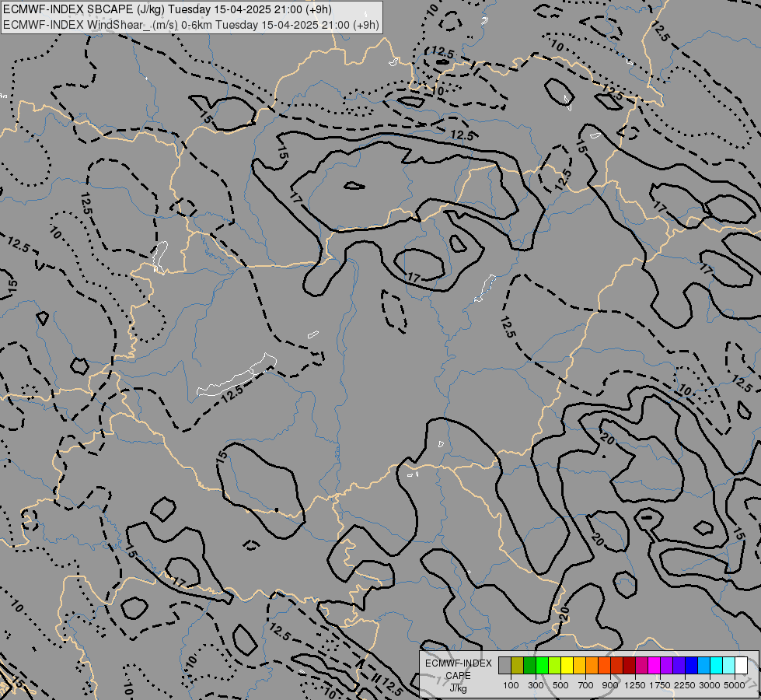The height and width of the screenshot is (700, 761).
Task: Click the 5000 legend value
Action: [x=735, y=685]
